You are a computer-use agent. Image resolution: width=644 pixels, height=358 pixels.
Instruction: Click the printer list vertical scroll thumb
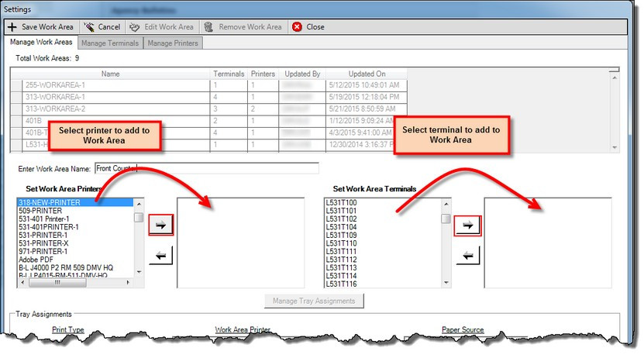[x=139, y=217]
